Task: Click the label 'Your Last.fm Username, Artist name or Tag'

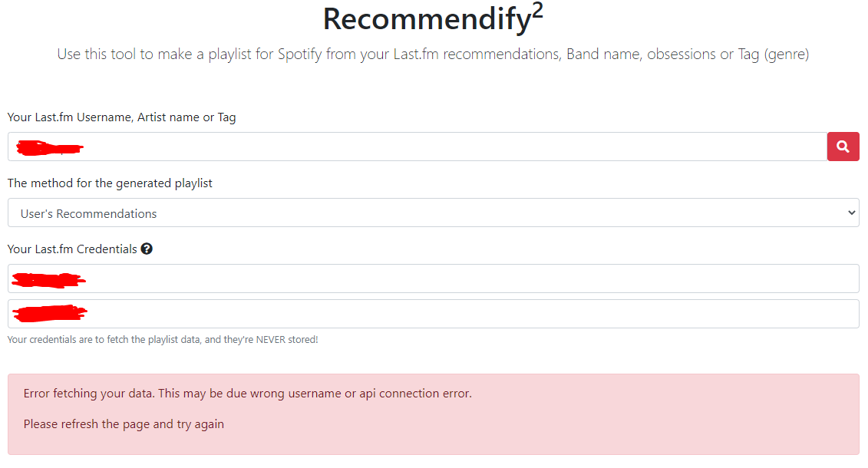Action: click(121, 117)
